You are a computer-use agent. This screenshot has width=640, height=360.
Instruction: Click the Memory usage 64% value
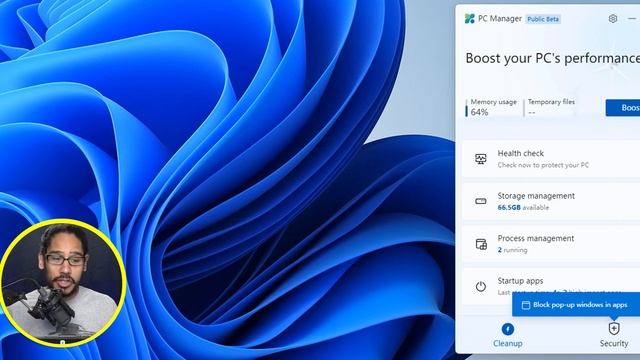[479, 112]
